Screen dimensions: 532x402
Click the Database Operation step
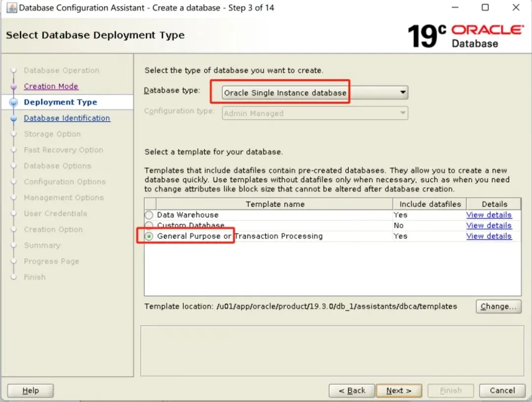[62, 70]
